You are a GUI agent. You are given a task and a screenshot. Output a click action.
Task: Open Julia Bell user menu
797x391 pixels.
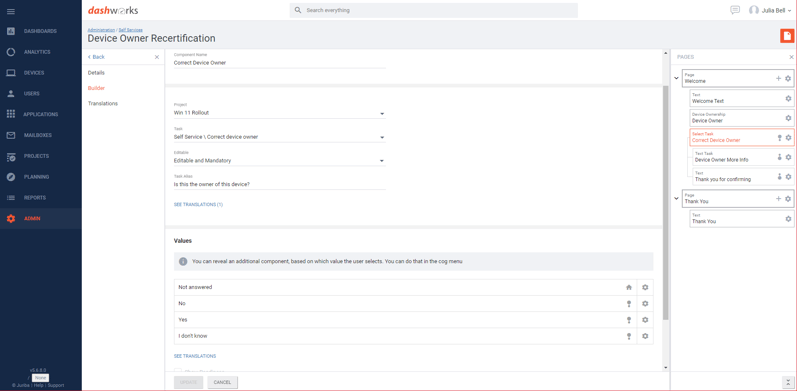click(773, 10)
